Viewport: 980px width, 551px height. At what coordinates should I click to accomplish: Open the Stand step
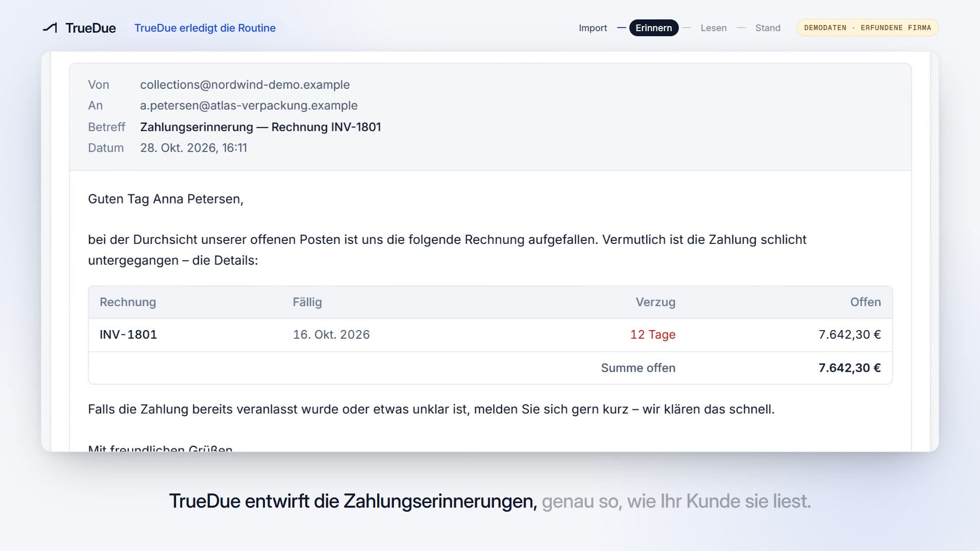[768, 28]
